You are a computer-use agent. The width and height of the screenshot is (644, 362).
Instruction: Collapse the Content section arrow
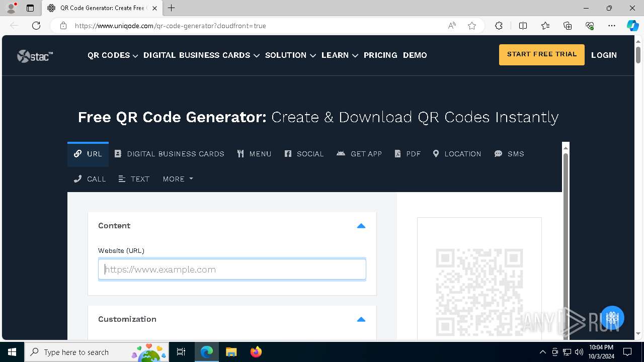coord(361,226)
